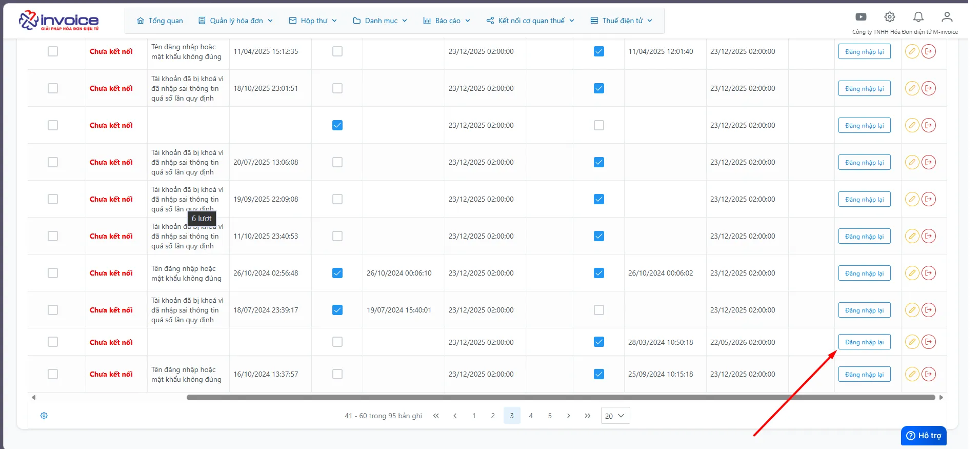Jump to last page with double-arrow icon
Image resolution: width=980 pixels, height=449 pixels.
coord(588,416)
